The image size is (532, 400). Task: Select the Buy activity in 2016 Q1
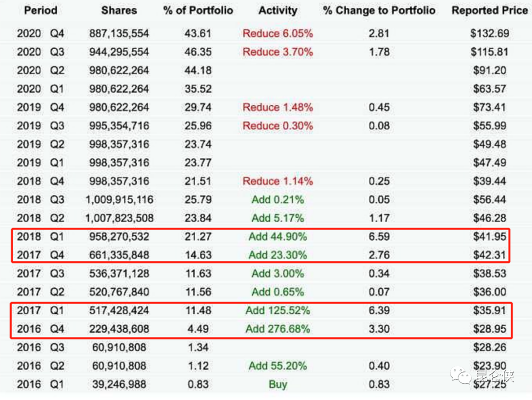278,384
